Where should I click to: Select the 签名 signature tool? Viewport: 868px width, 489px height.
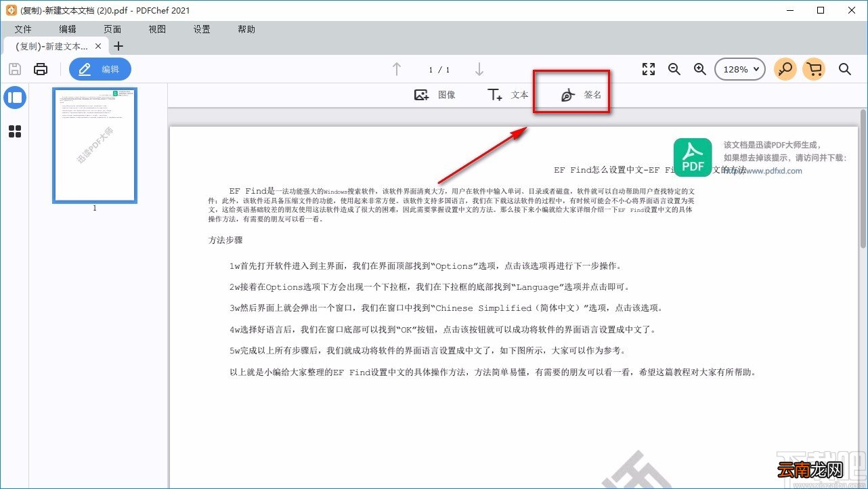tap(581, 95)
